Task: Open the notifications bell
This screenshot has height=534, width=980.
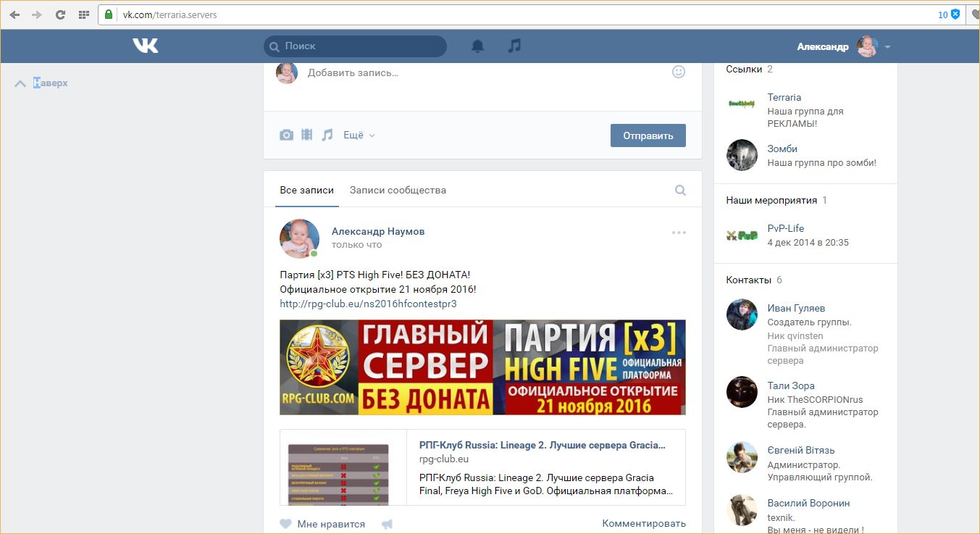Action: pos(477,46)
